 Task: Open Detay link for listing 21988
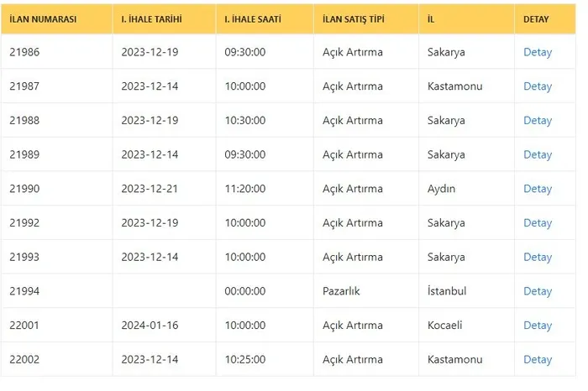538,120
